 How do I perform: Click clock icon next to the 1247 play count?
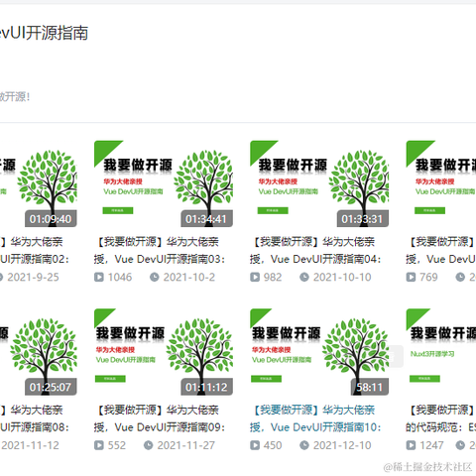[x=460, y=445]
